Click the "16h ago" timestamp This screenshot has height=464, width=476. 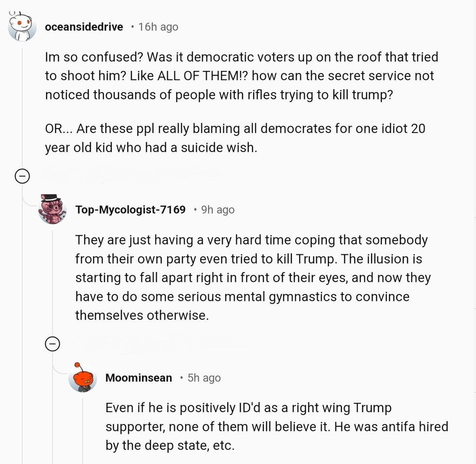pyautogui.click(x=158, y=27)
